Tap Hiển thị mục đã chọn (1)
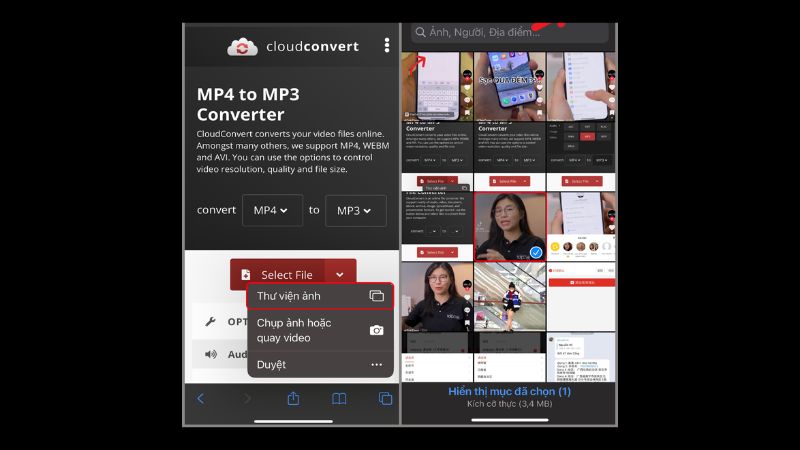800x450 pixels. 509,391
